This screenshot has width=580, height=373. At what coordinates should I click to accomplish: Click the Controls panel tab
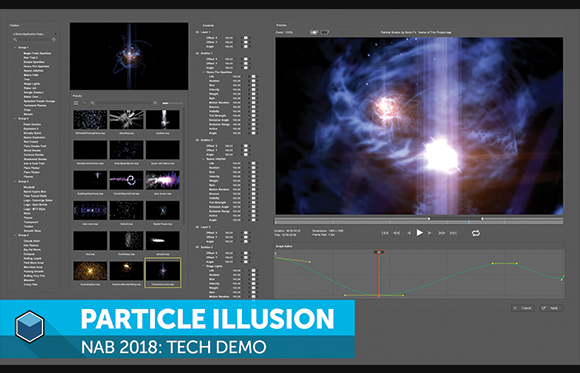(208, 26)
